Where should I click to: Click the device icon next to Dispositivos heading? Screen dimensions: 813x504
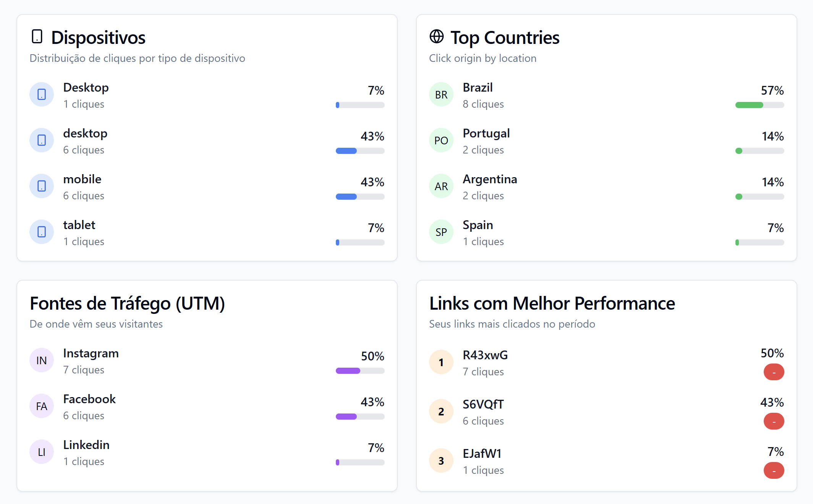click(37, 37)
